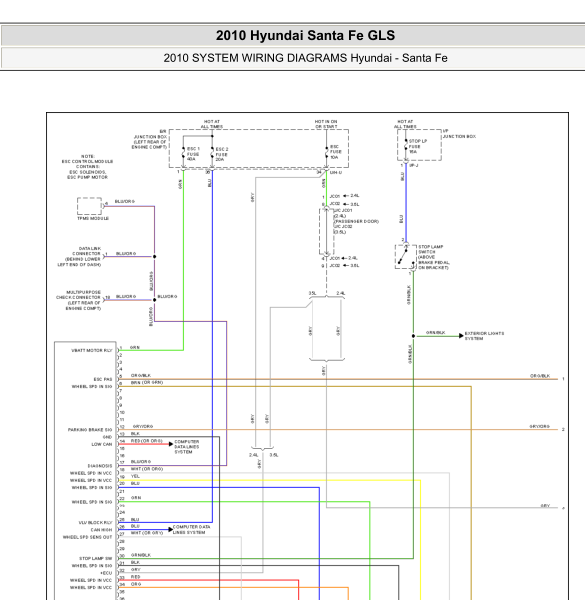Click the 'GRN/BLK' wire label at pin 30

coord(141,555)
